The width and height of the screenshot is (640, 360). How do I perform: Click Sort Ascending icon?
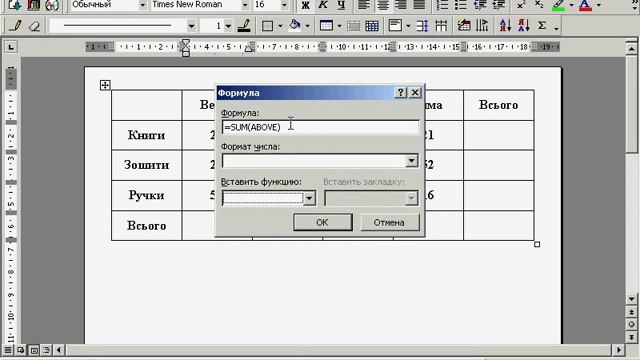505,26
